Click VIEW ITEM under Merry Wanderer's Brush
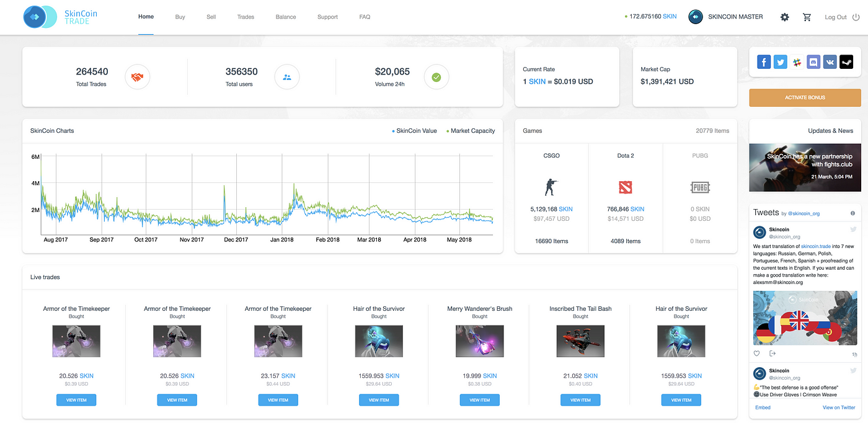This screenshot has height=436, width=868. tap(480, 400)
